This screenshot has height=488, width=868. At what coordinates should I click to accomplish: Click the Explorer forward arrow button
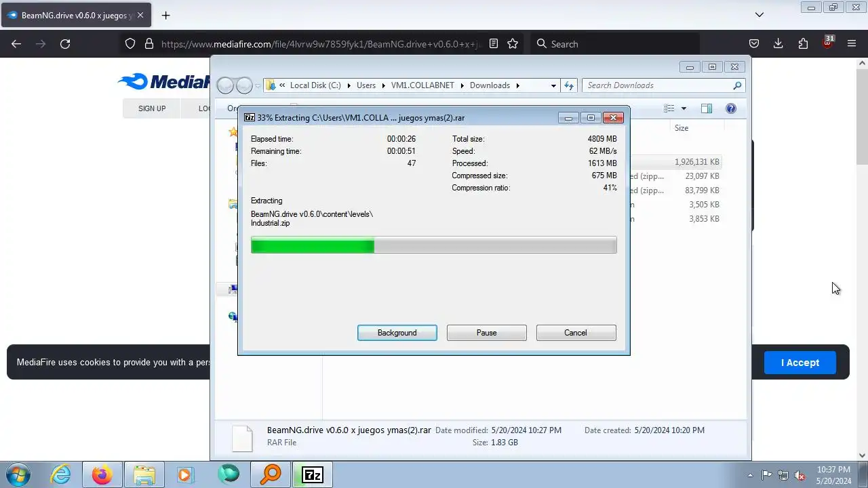tap(244, 85)
